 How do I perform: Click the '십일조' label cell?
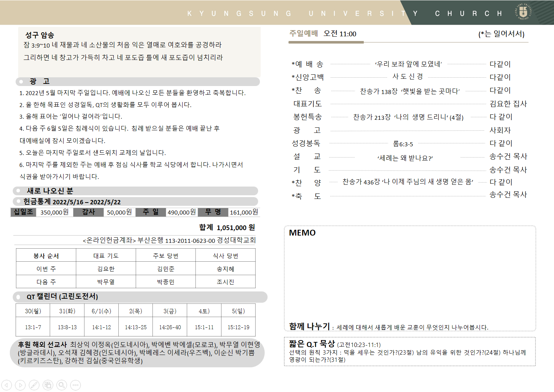pyautogui.click(x=24, y=212)
